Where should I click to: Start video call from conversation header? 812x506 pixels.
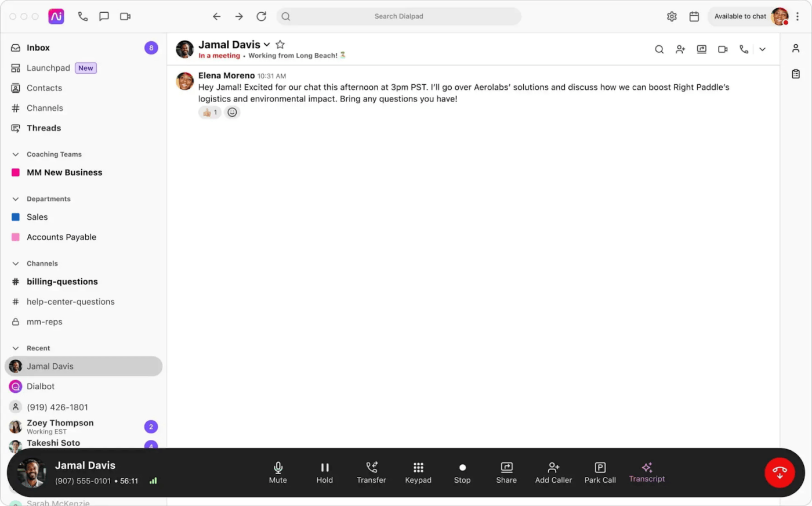723,49
